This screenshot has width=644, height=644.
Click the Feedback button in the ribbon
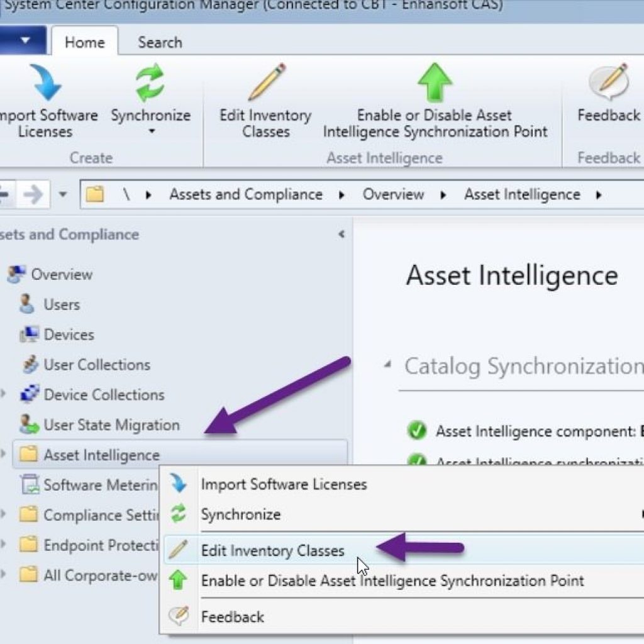pos(609,94)
